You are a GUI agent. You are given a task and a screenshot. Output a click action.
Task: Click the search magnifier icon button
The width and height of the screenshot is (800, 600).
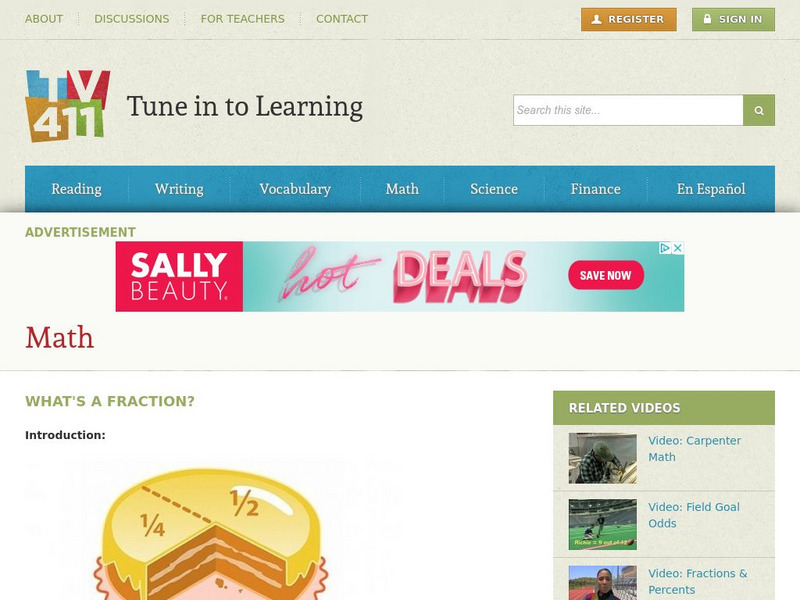(x=759, y=110)
